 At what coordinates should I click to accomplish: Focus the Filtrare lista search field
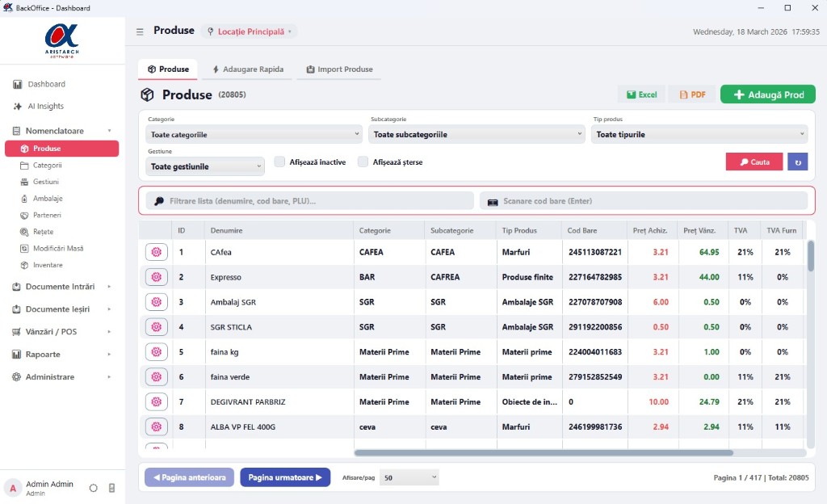point(310,201)
